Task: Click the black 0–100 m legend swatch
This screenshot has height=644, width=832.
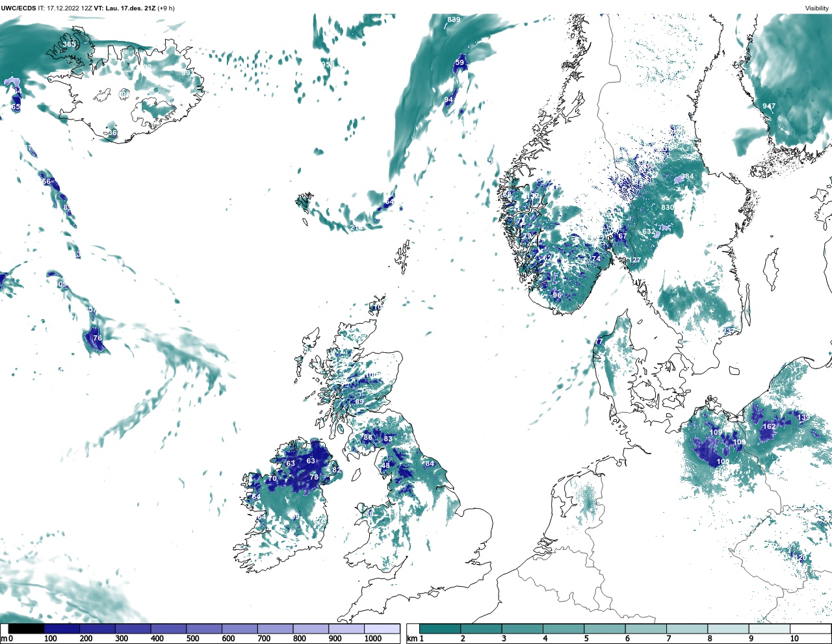Action: click(27, 629)
